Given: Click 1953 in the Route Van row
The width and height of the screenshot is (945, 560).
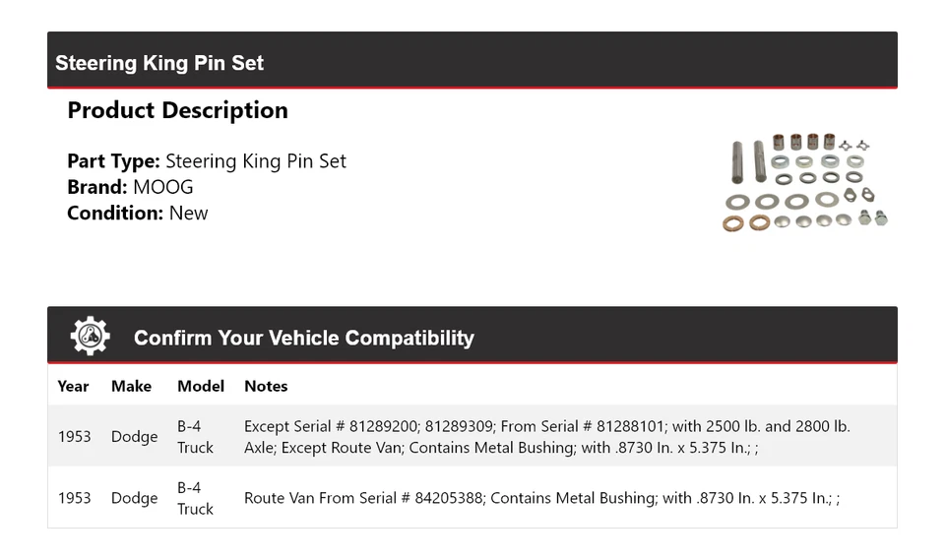Looking at the screenshot, I should 74,498.
